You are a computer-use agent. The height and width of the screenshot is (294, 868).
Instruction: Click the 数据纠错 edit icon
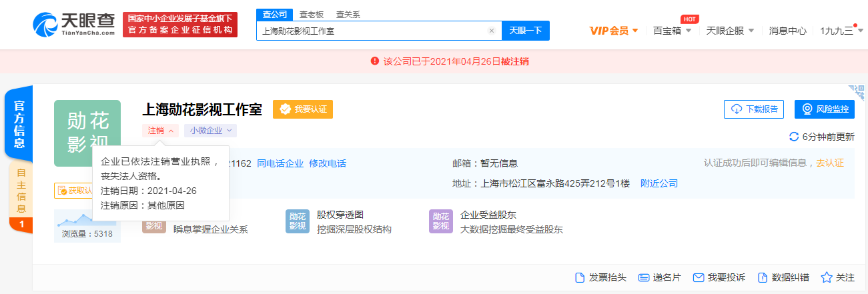point(763,277)
